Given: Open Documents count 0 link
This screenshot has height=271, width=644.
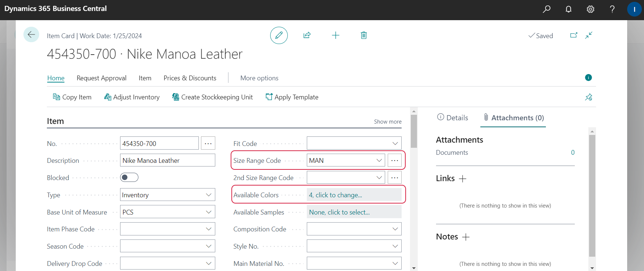Looking at the screenshot, I should [573, 153].
